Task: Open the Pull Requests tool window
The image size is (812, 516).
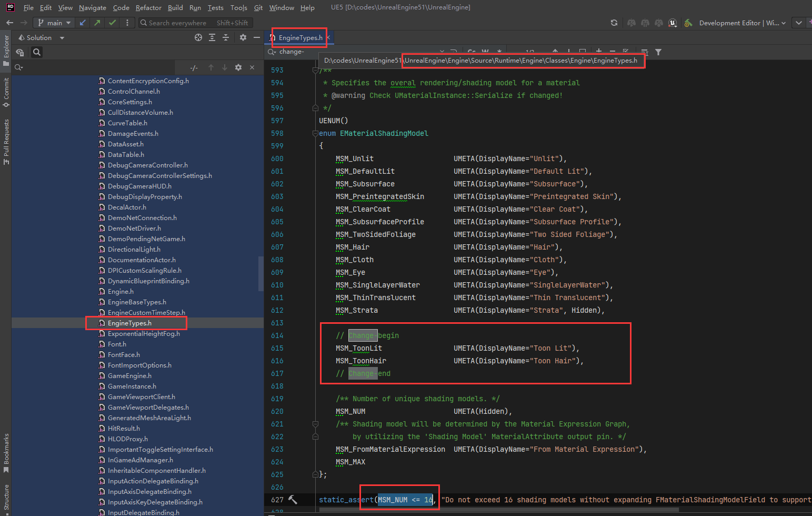Action: pyautogui.click(x=6, y=142)
